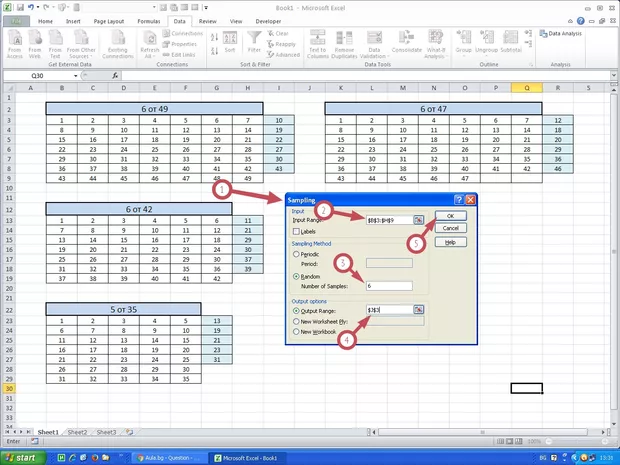Click the fx insert function icon
The width and height of the screenshot is (620, 465).
coord(115,76)
